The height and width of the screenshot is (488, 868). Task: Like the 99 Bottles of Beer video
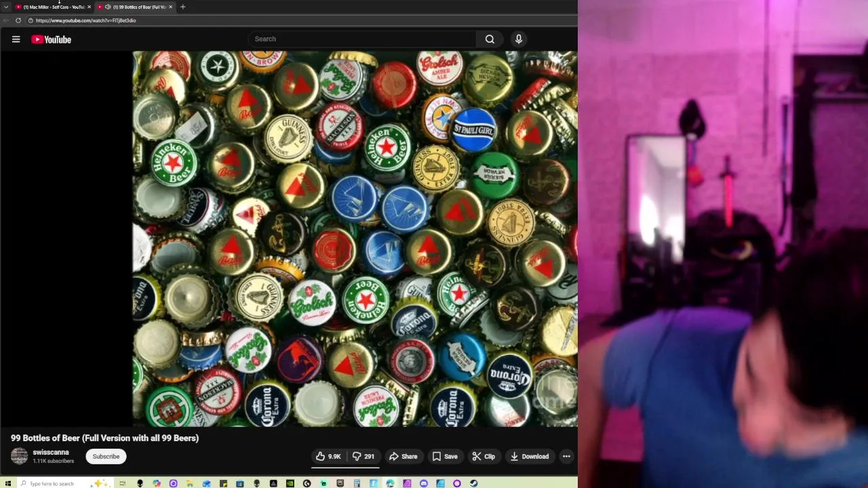coord(328,456)
